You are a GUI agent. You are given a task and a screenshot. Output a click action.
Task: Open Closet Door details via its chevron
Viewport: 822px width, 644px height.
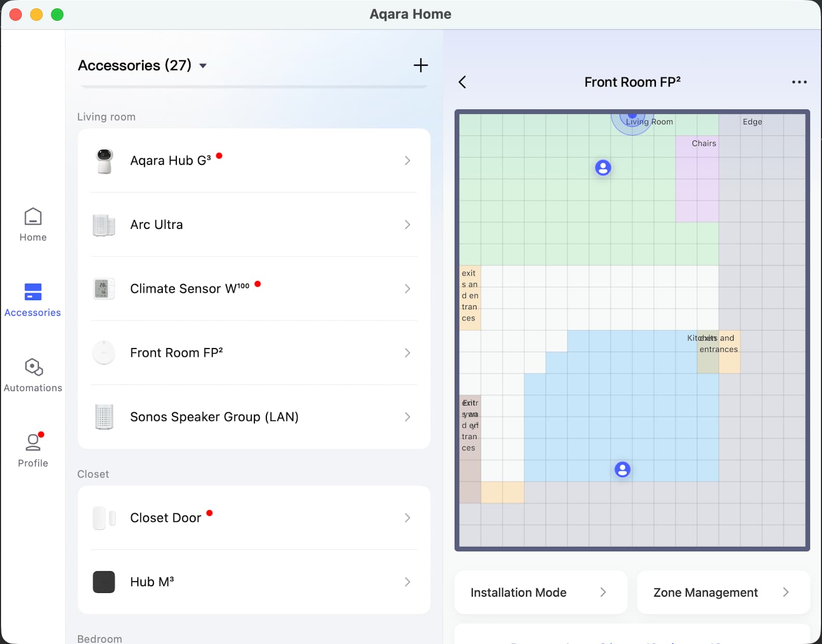click(407, 518)
